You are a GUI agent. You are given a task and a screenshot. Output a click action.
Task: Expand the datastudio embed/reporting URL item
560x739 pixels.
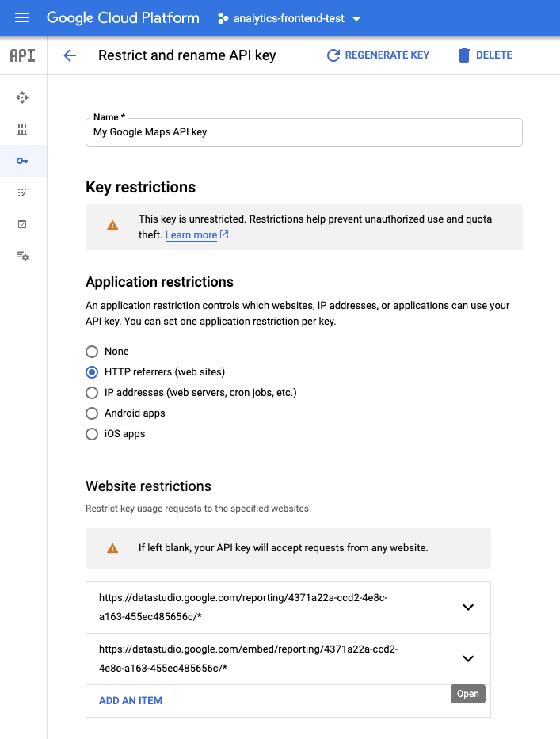[x=468, y=658]
